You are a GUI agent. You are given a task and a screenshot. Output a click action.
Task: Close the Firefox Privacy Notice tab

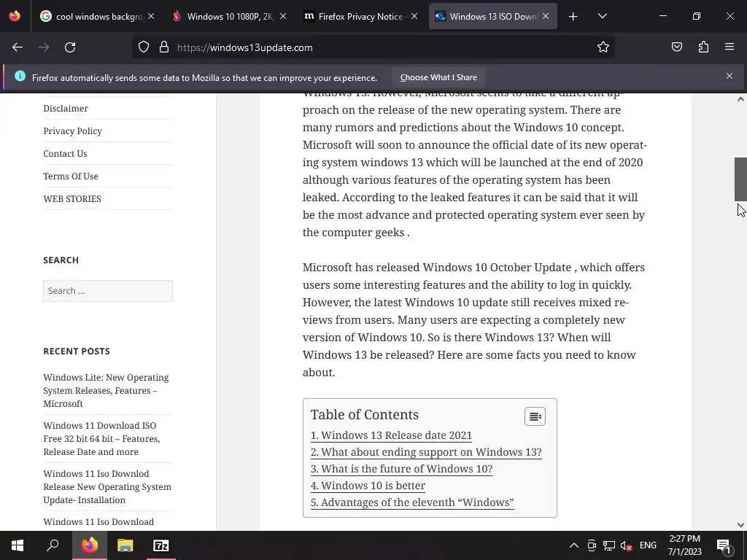tap(414, 16)
